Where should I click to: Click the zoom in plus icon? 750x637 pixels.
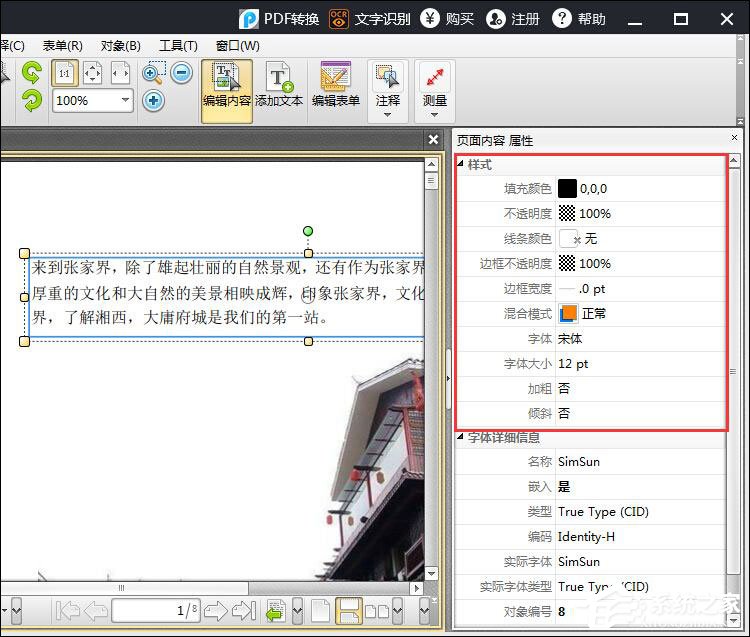(x=153, y=100)
